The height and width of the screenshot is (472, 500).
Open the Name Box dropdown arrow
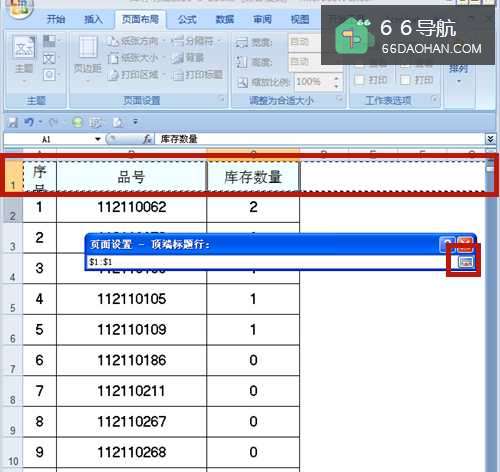[x=98, y=139]
